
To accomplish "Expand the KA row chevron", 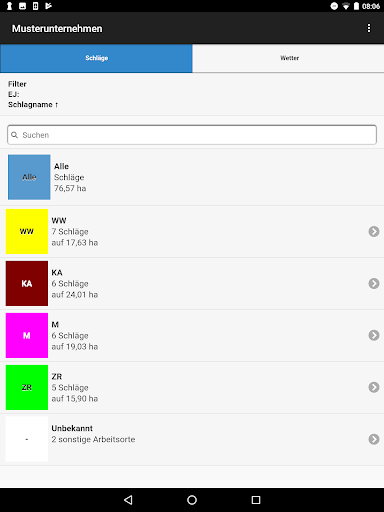I will [374, 283].
